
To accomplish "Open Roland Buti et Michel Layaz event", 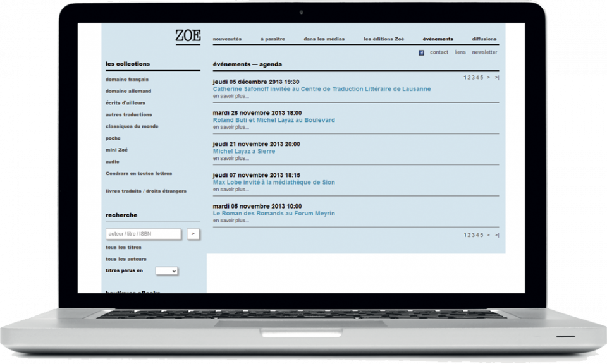I will pyautogui.click(x=274, y=120).
